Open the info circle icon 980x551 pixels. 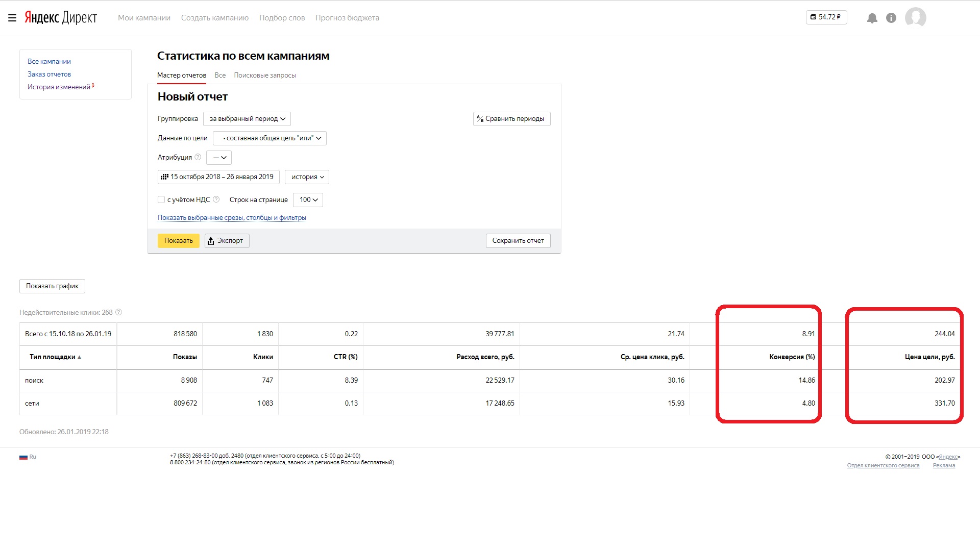click(x=891, y=18)
